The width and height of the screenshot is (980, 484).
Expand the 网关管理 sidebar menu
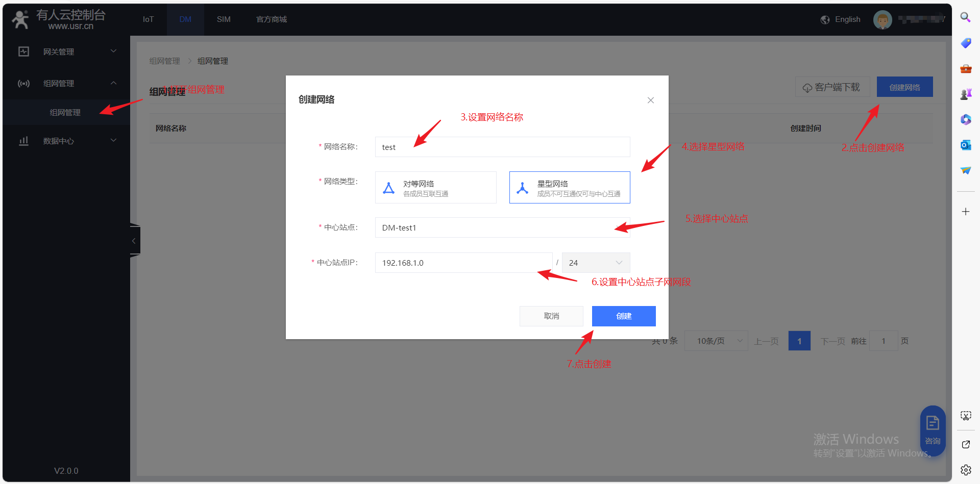(66, 52)
